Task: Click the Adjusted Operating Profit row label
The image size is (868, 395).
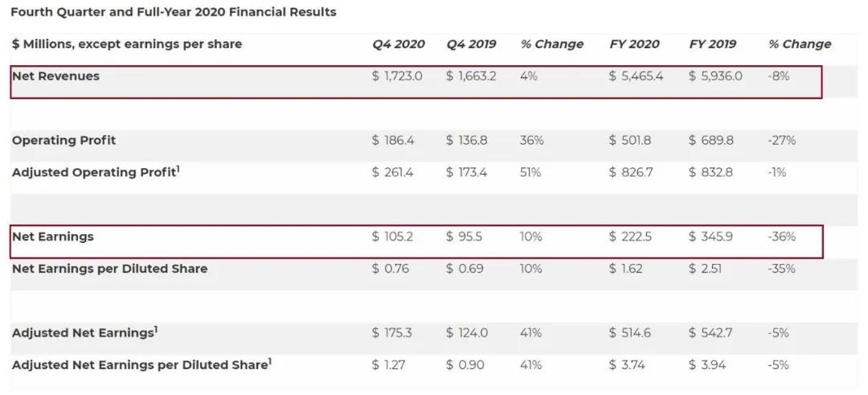Action: (x=95, y=172)
